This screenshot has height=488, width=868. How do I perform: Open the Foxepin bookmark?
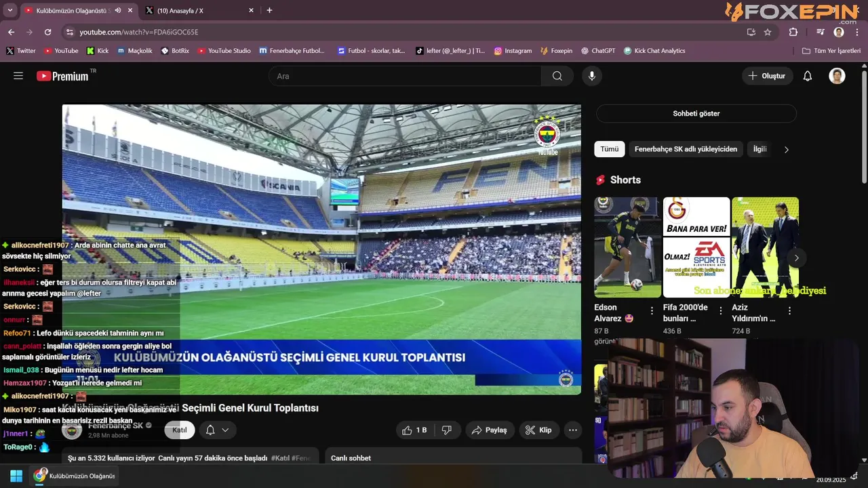click(556, 51)
